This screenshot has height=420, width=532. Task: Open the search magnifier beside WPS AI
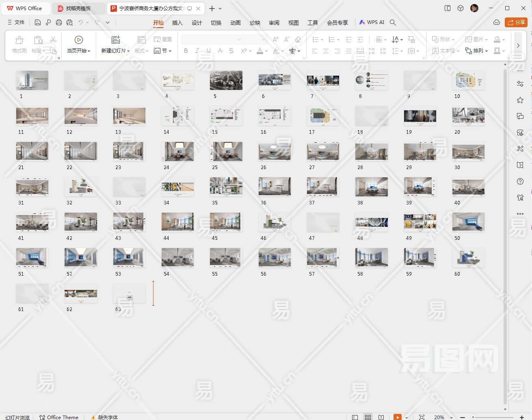pyautogui.click(x=393, y=23)
